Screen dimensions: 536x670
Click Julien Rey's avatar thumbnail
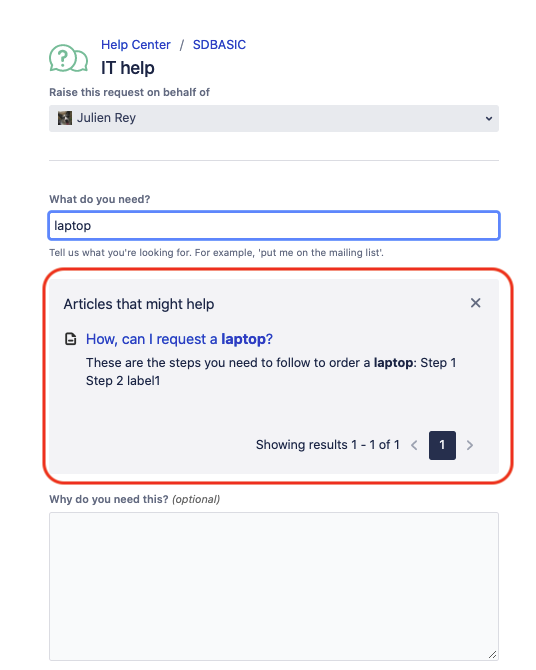[x=65, y=118]
